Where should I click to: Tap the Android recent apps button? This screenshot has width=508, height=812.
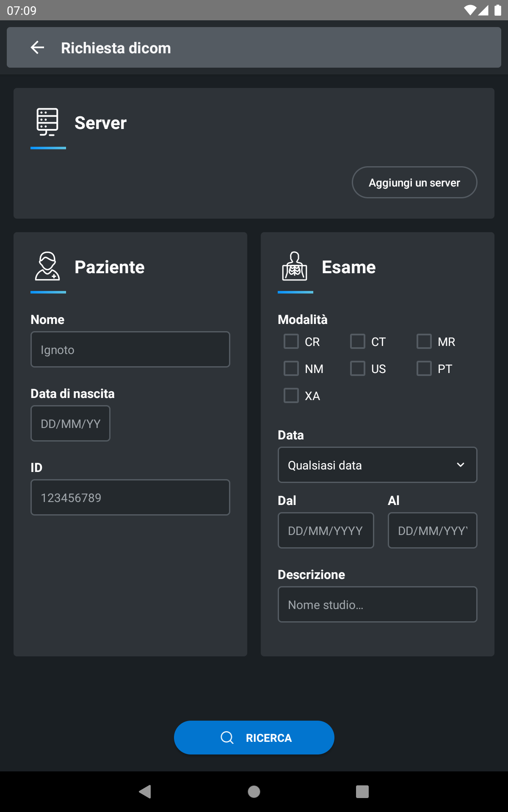(x=362, y=791)
